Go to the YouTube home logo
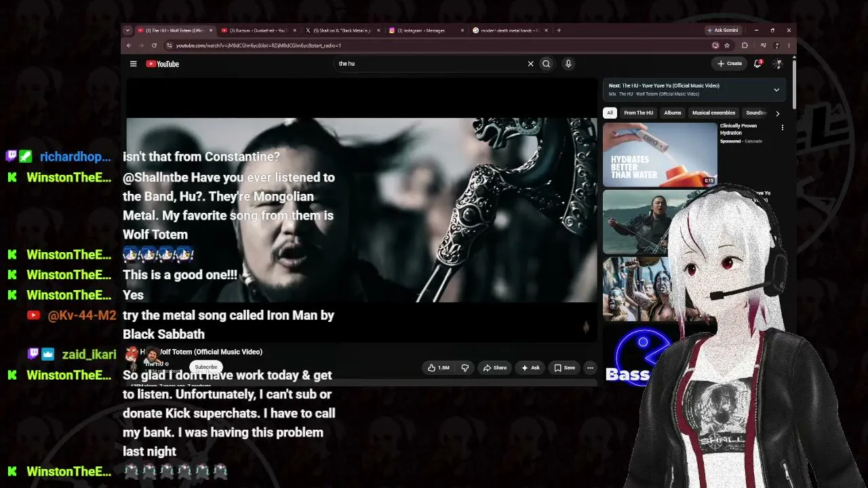The height and width of the screenshot is (488, 868). (163, 64)
